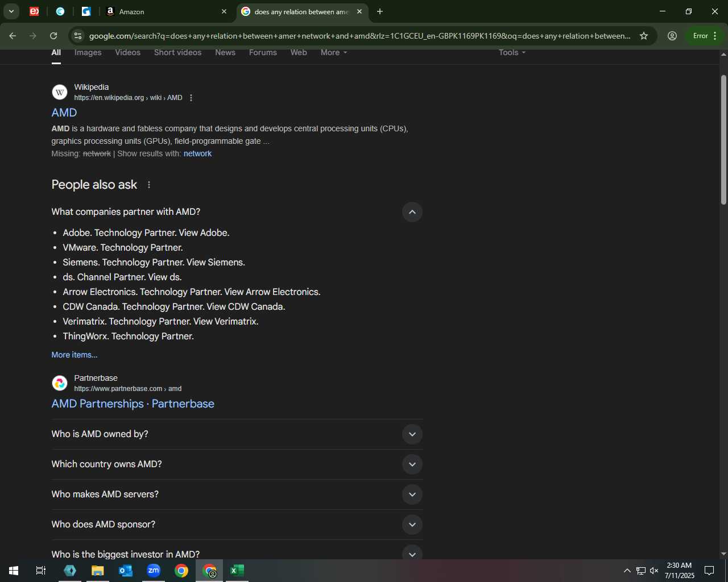Bookmark this page with the star icon

pos(644,36)
